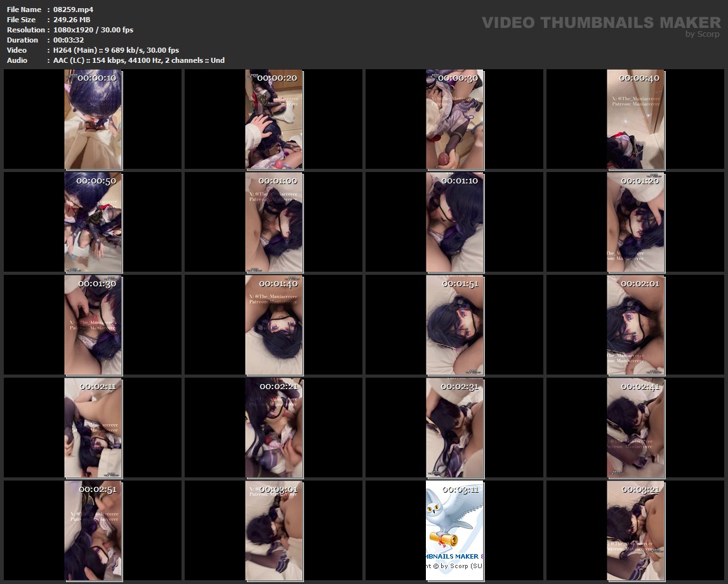Open the 00:03:01 thumbnail
Image resolution: width=728 pixels, height=584 pixels.
pos(274,531)
